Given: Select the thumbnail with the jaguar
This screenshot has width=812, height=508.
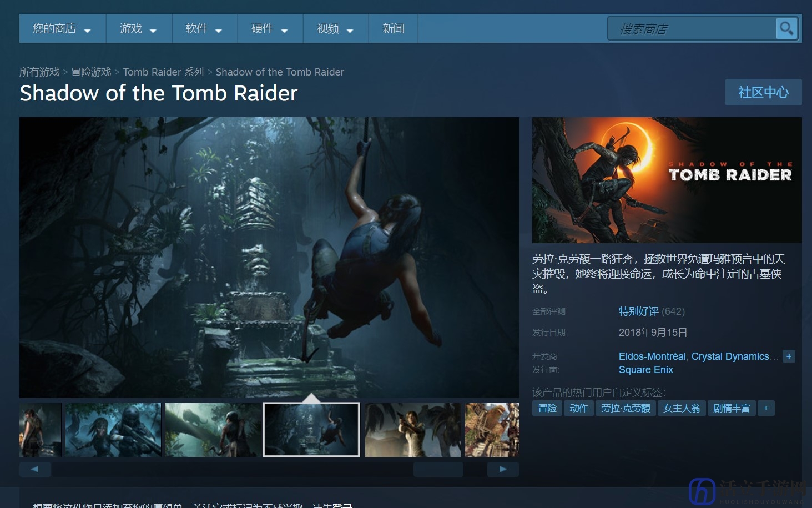Looking at the screenshot, I should click(x=213, y=430).
